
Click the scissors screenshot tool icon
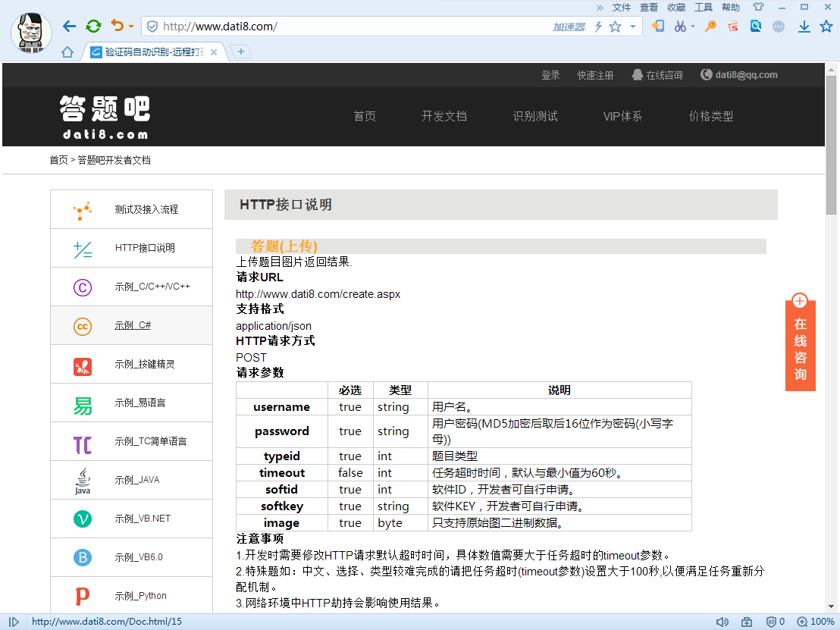click(680, 26)
